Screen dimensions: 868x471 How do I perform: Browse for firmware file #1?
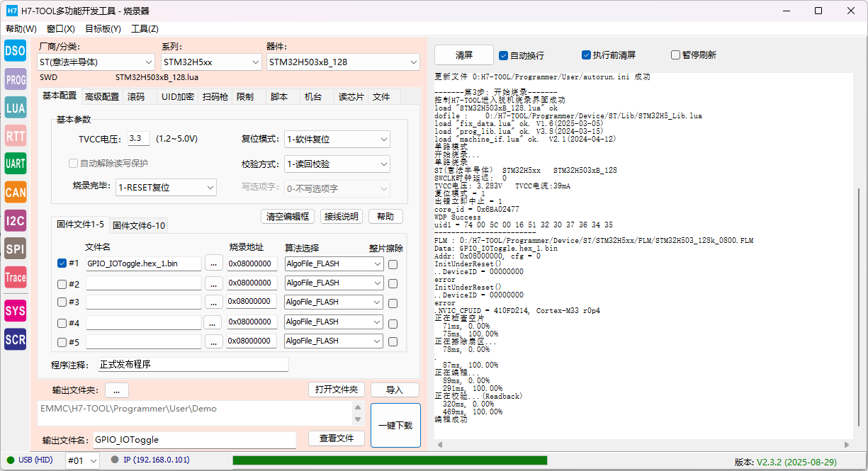(x=213, y=263)
